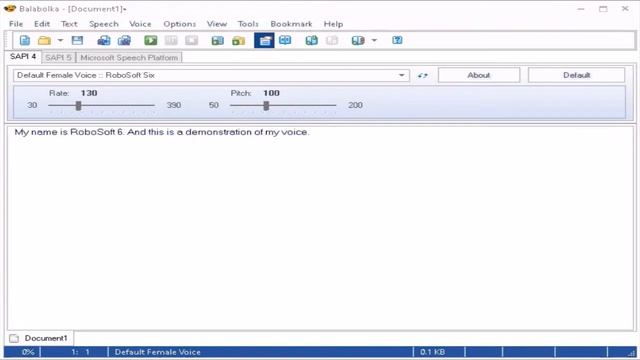Click in the text editing area

pos(320,229)
